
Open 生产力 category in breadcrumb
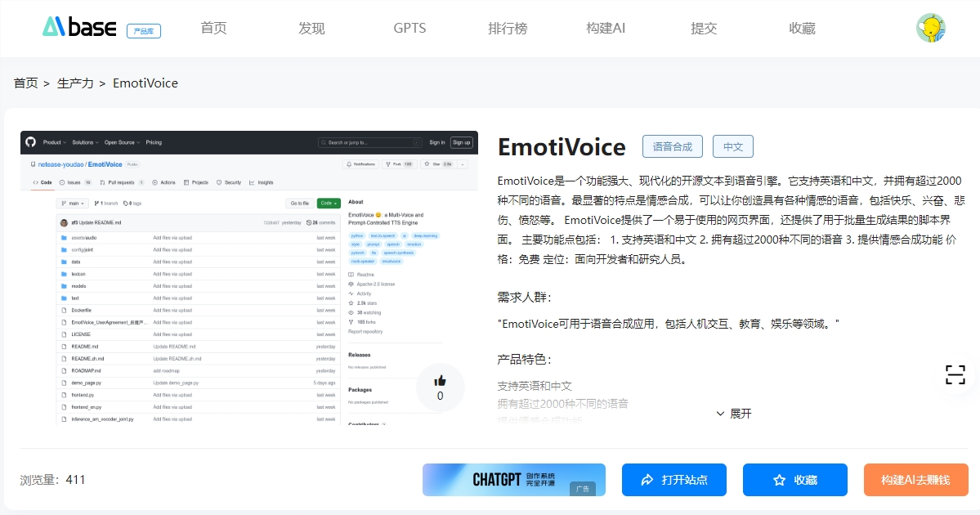coord(75,83)
